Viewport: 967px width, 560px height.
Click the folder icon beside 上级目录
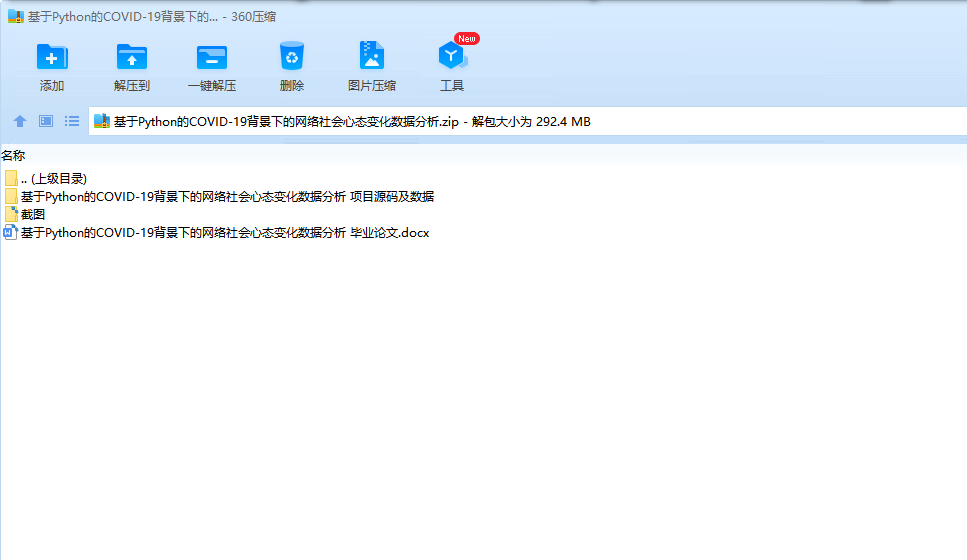(x=11, y=179)
